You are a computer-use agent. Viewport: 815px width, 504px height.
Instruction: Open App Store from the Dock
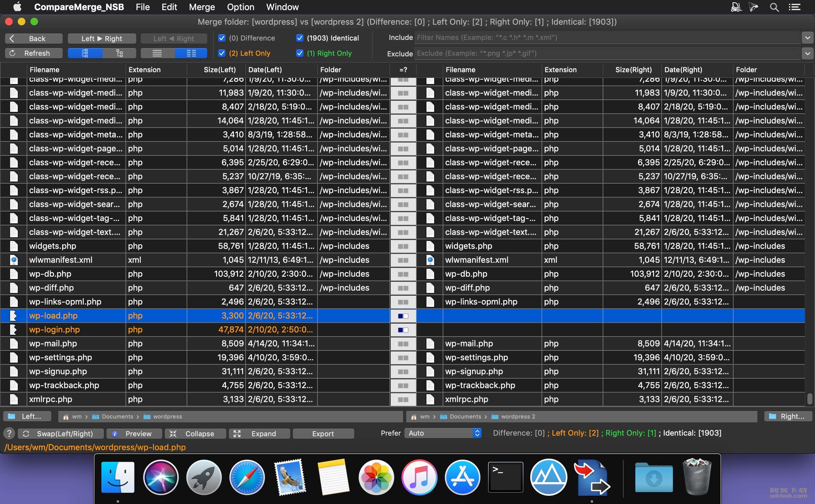(462, 477)
